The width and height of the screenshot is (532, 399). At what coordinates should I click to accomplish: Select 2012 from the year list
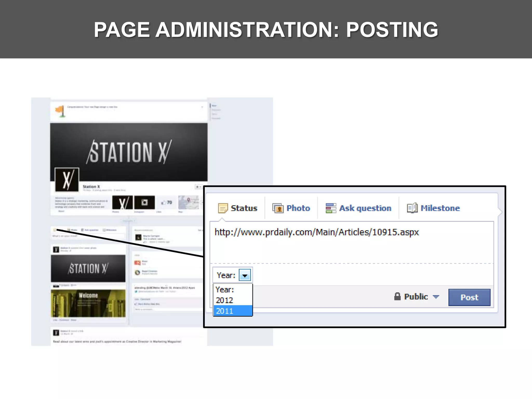[233, 300]
